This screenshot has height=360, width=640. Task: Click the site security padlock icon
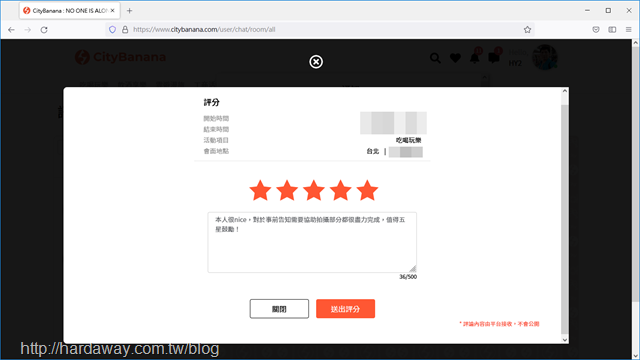click(125, 29)
